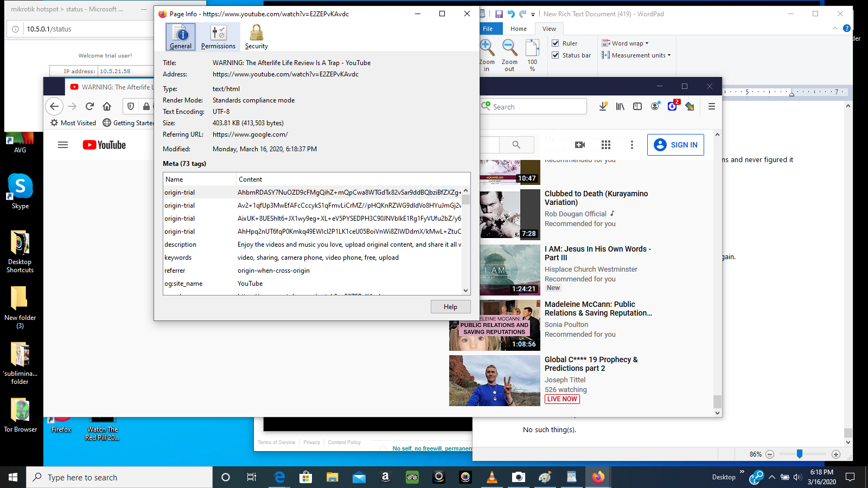Click taskbar search box
This screenshot has width=868, height=488.
click(119, 477)
